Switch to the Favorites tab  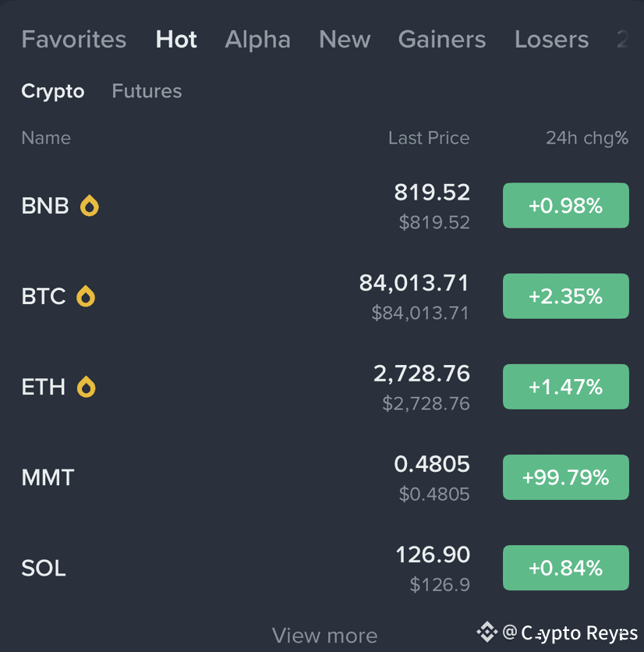point(73,40)
